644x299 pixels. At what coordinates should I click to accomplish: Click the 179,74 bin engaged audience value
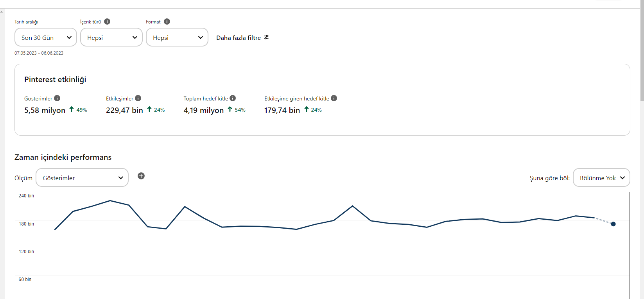pos(282,110)
